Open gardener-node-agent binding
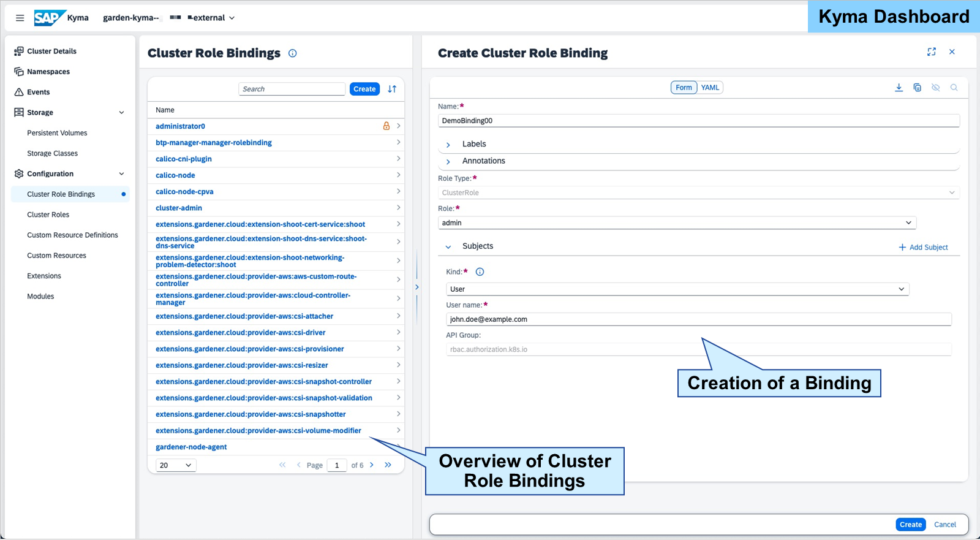Image resolution: width=980 pixels, height=540 pixels. 191,447
